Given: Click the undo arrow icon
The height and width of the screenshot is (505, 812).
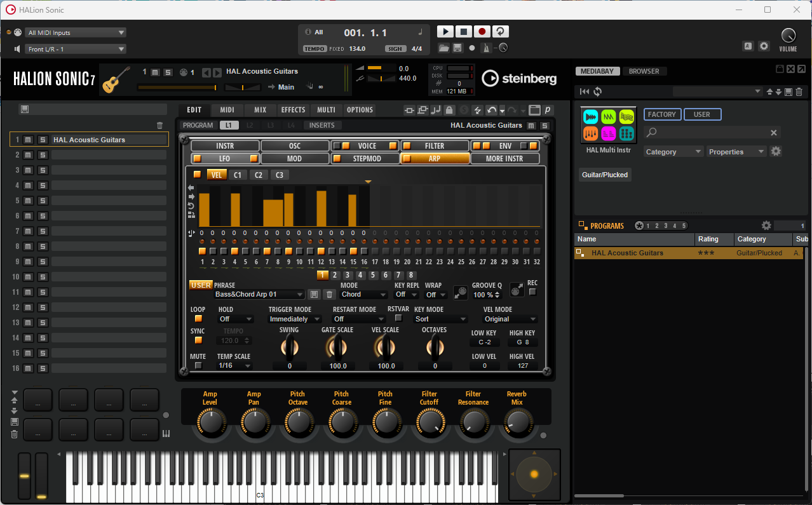Looking at the screenshot, I should click(x=491, y=110).
